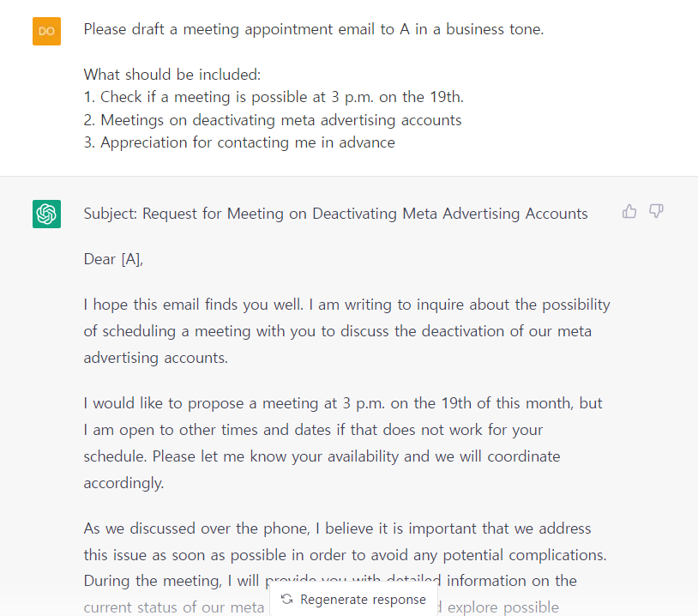
Task: Click the orange DO user avatar
Action: pyautogui.click(x=45, y=30)
